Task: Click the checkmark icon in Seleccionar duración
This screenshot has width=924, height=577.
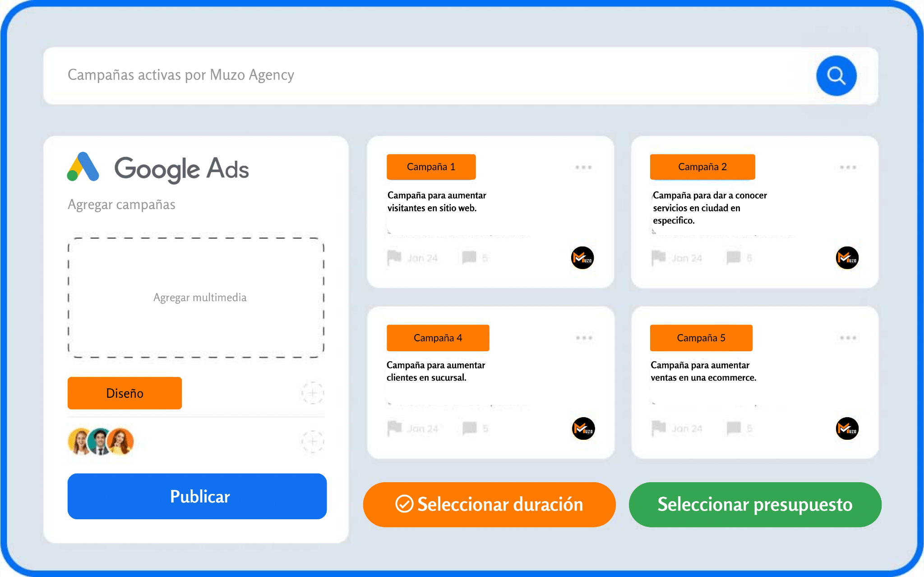Action: (x=404, y=504)
